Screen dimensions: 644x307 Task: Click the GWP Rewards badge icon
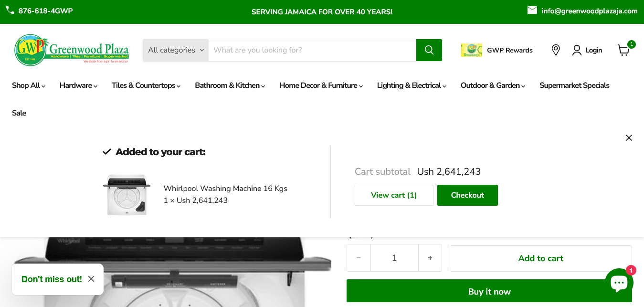(471, 50)
